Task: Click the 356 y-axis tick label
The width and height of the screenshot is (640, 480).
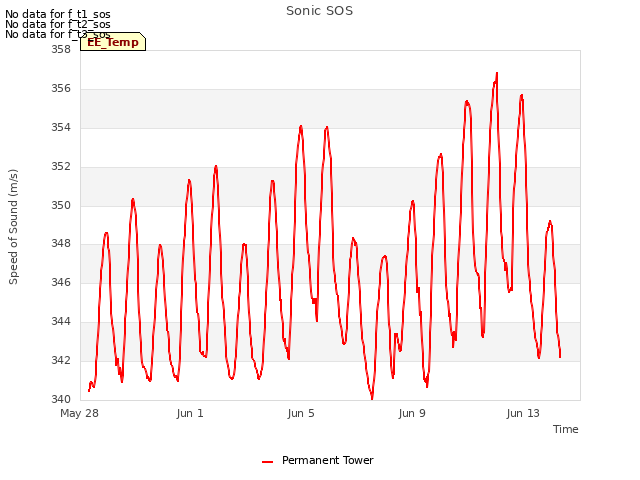Action: click(61, 89)
